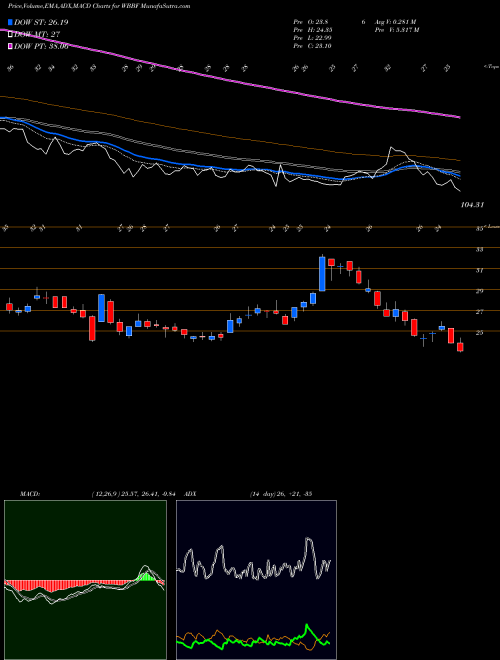Click the Avg V: 0.281 M text
This screenshot has width=500, height=660.
pyautogui.click(x=395, y=22)
